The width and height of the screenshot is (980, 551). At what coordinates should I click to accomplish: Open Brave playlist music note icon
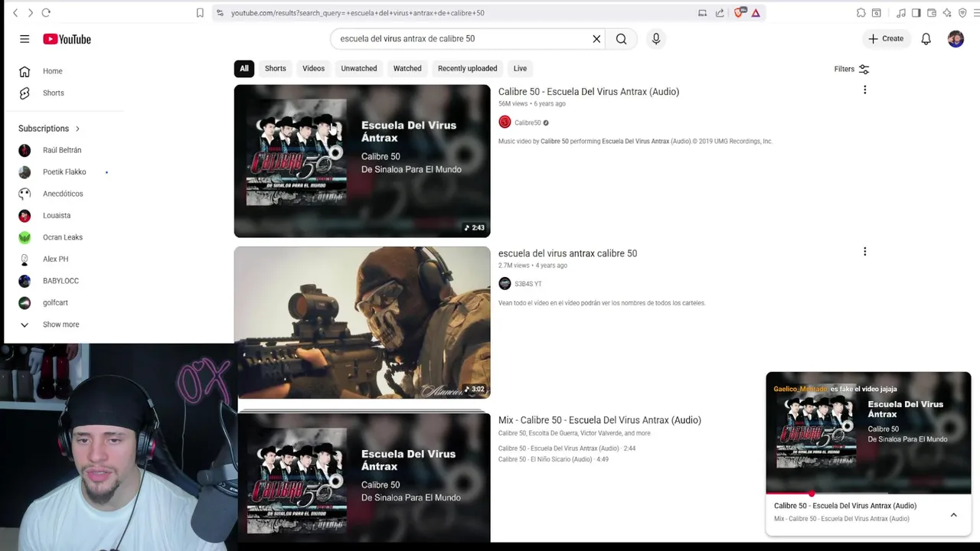[901, 13]
